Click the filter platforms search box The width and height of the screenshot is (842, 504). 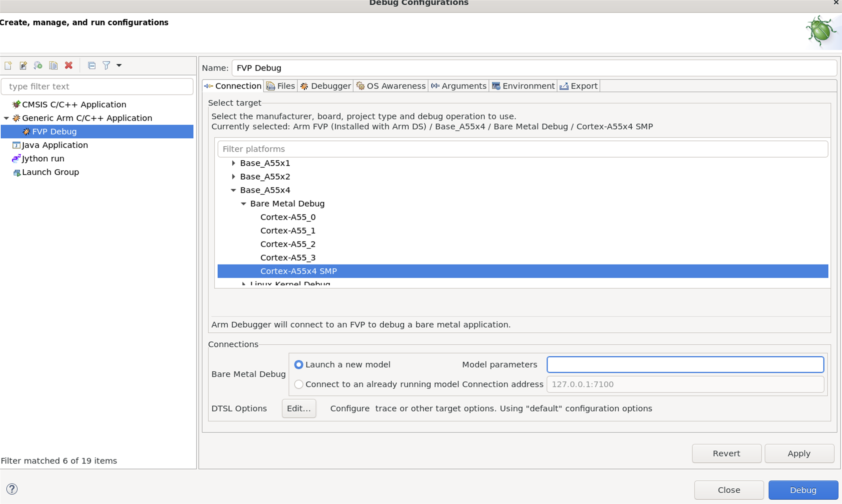tap(522, 149)
